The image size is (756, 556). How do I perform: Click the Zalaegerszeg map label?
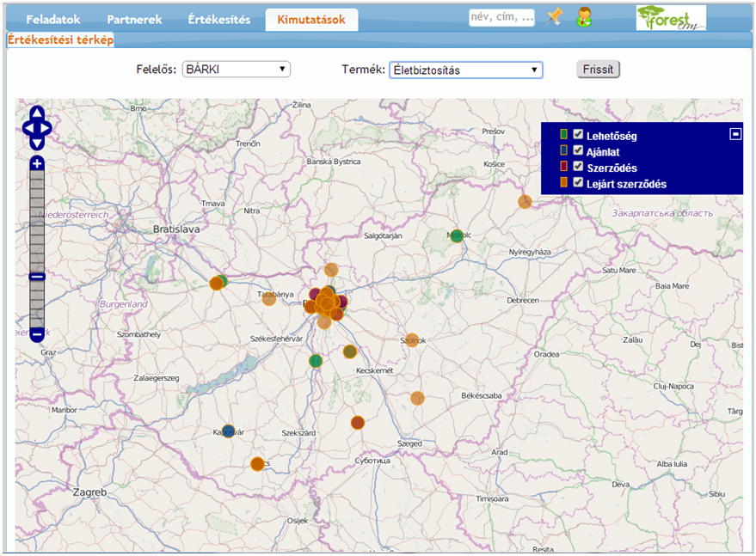[x=157, y=378]
